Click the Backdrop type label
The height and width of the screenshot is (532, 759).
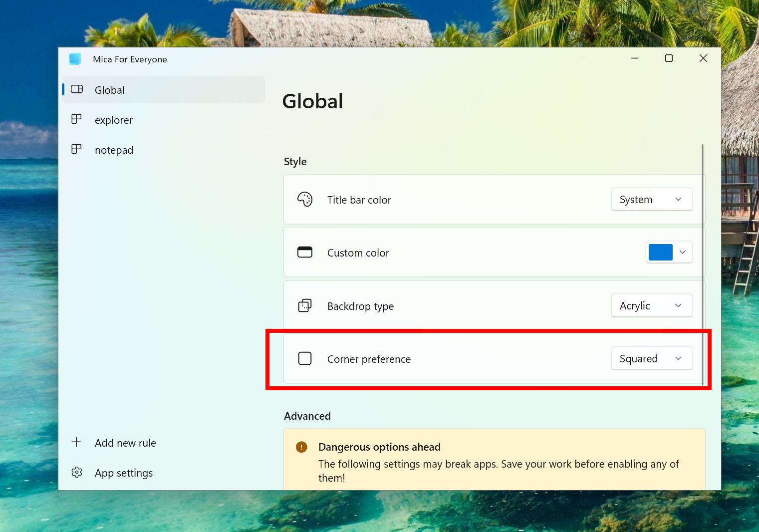(361, 306)
